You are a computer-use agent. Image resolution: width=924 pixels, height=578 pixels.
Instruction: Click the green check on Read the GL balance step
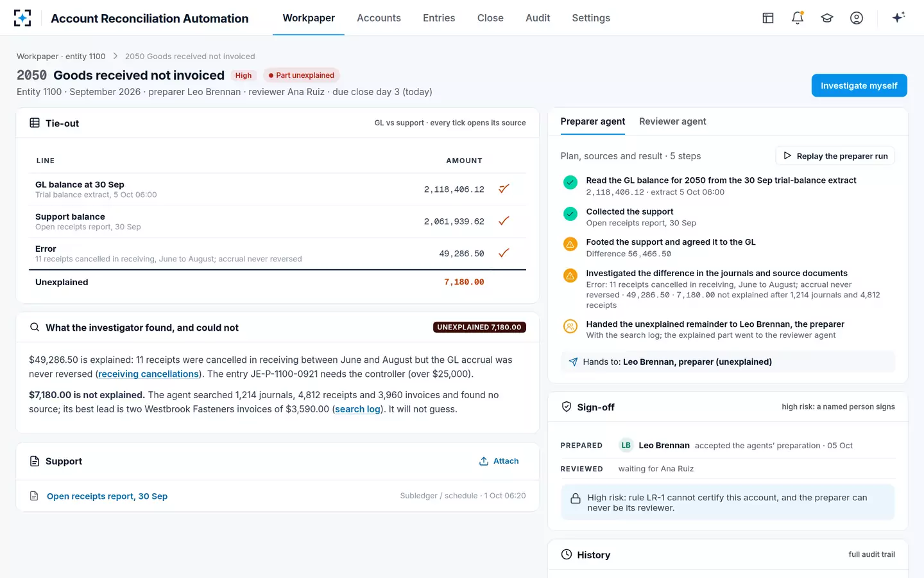(x=570, y=182)
